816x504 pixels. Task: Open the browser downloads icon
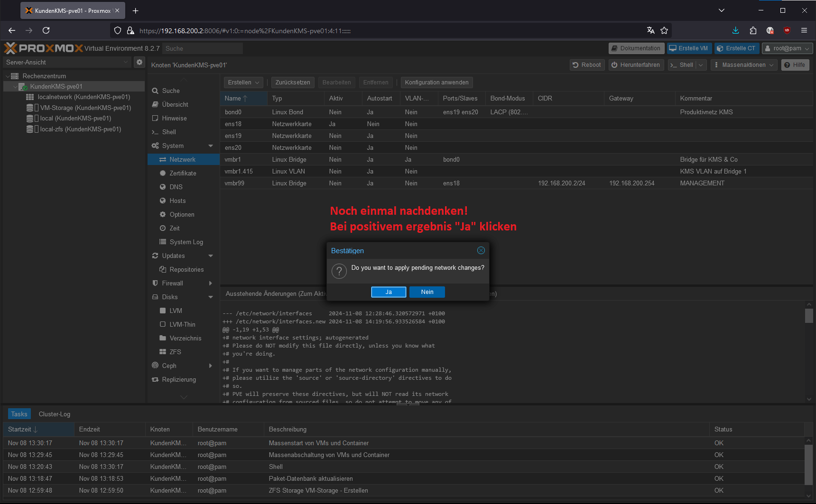(x=735, y=30)
